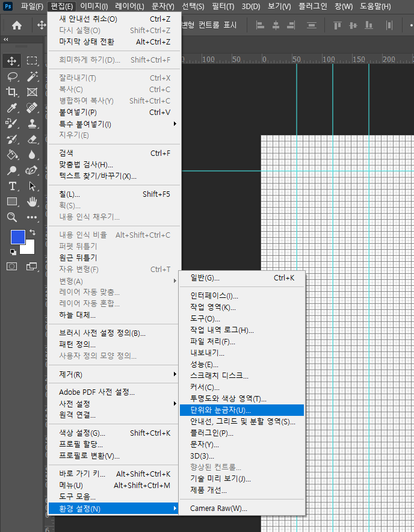Open the 레이어(L) menu
This screenshot has height=532, width=414.
tap(129, 6)
